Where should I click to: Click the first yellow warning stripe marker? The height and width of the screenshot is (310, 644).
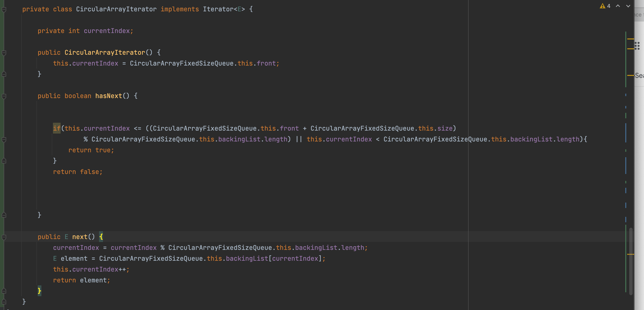point(630,39)
